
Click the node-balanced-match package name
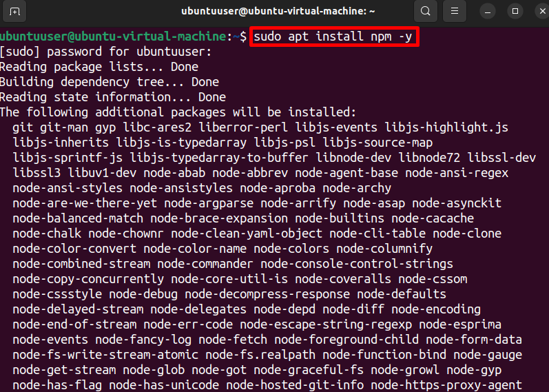tap(78, 218)
